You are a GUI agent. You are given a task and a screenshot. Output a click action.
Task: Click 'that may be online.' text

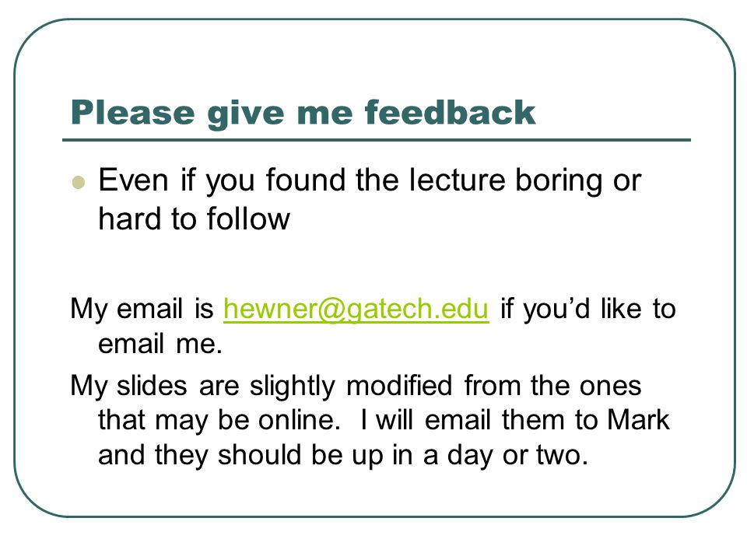219,420
